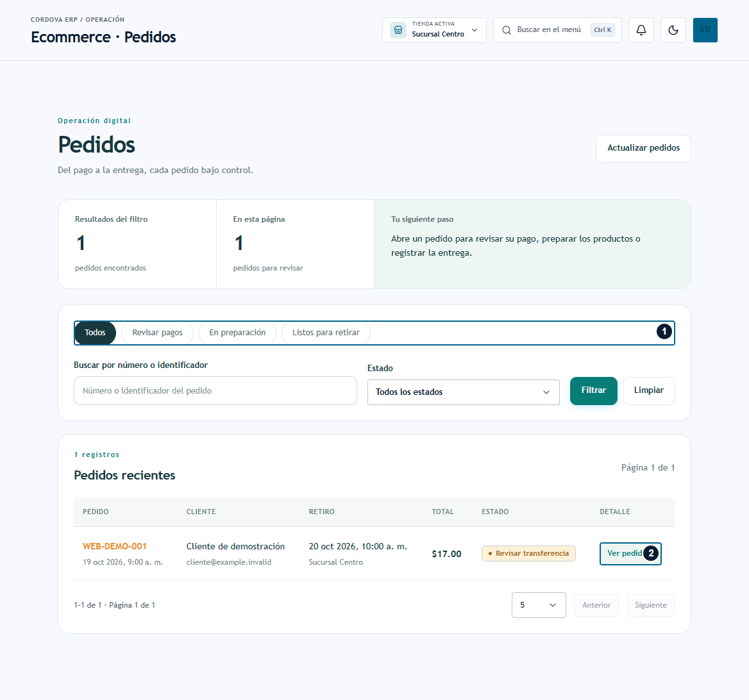Open the ED user avatar menu
Image resolution: width=749 pixels, height=700 pixels.
coord(705,30)
